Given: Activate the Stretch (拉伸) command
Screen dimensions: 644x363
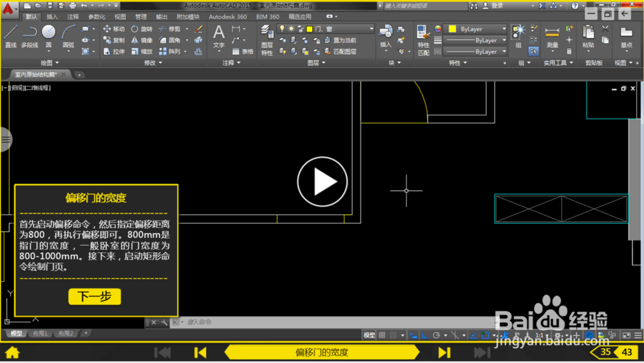Looking at the screenshot, I should 114,52.
